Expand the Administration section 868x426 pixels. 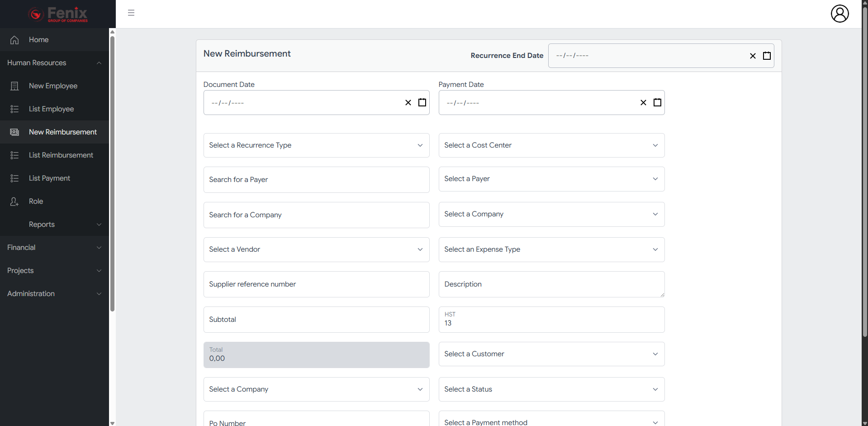click(x=54, y=294)
